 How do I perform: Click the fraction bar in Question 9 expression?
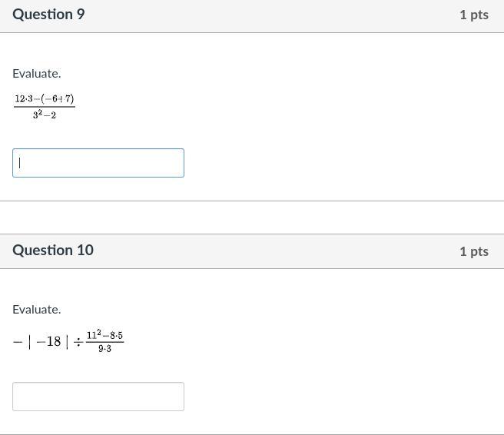click(44, 108)
